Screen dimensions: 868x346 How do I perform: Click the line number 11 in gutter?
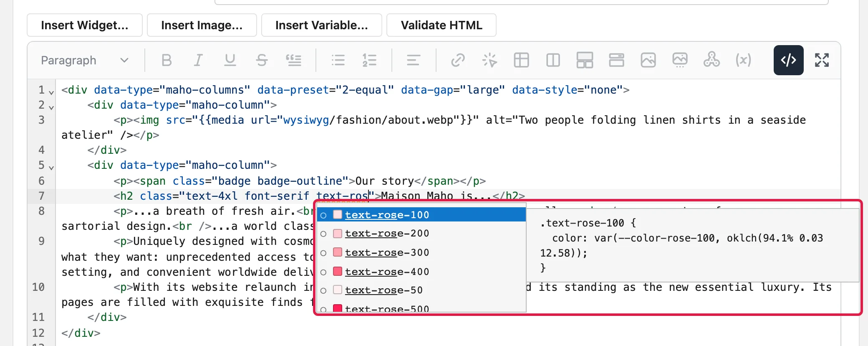click(38, 317)
